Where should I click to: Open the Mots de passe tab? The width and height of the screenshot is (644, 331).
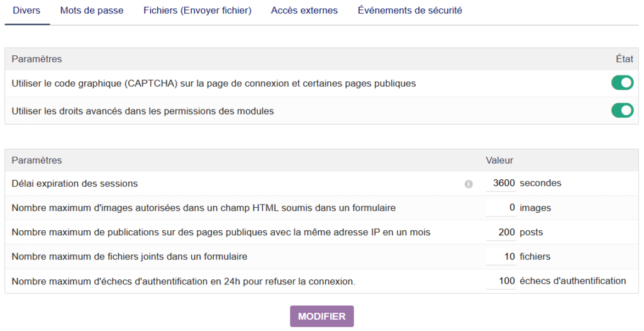click(92, 11)
